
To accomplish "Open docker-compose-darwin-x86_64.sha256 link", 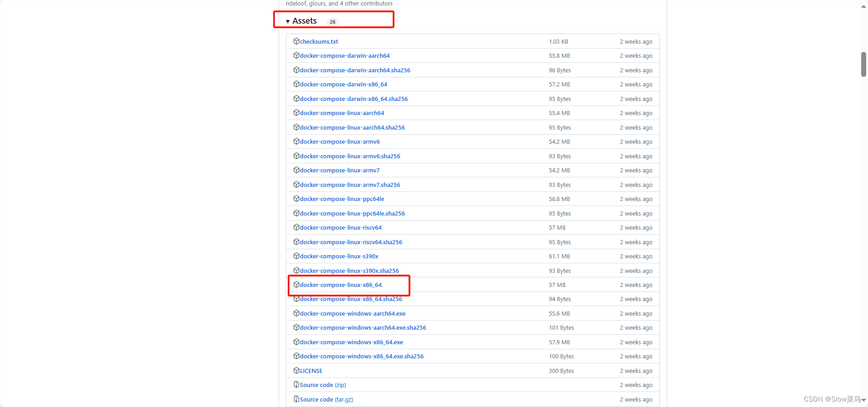I will (x=354, y=99).
